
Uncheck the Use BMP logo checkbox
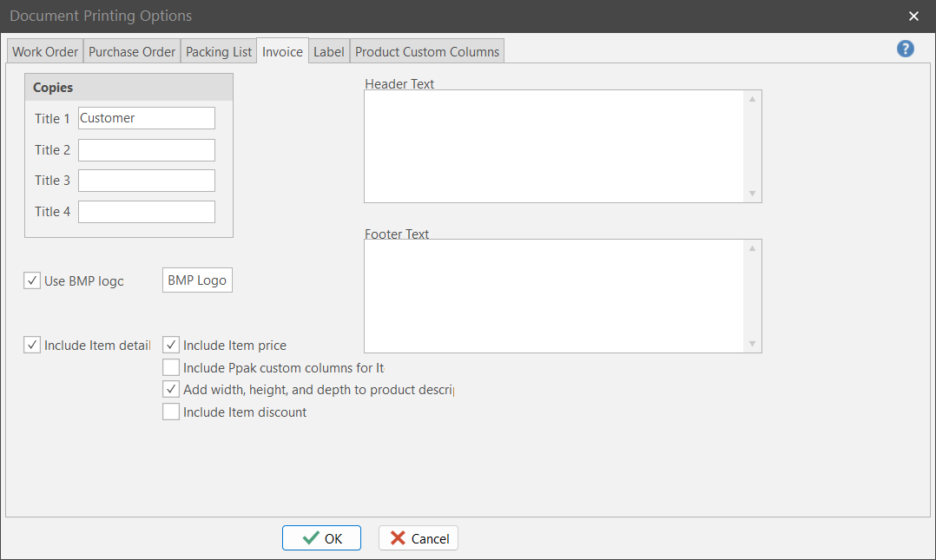[32, 280]
